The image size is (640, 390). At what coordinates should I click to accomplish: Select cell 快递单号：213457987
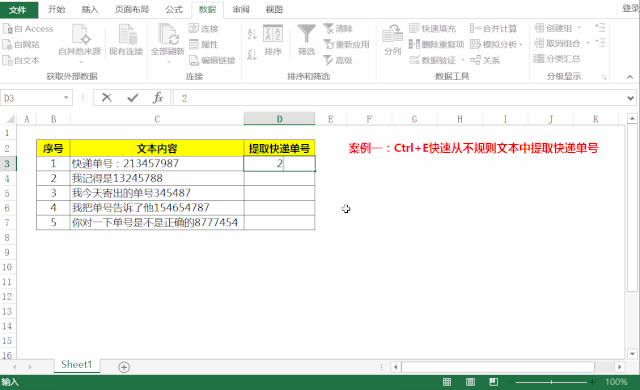pos(157,164)
